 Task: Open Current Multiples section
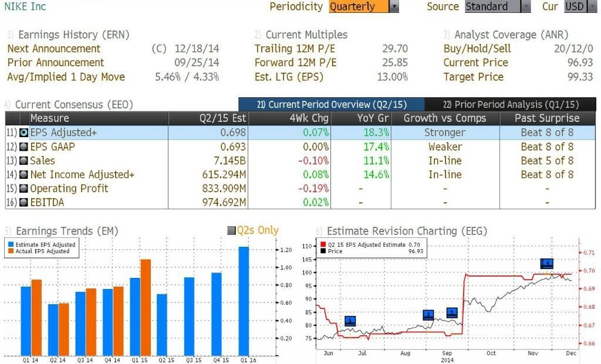[306, 35]
